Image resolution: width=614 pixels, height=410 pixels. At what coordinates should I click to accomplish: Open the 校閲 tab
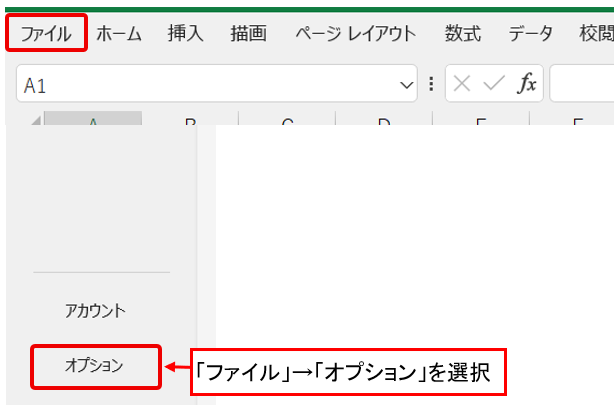click(596, 34)
